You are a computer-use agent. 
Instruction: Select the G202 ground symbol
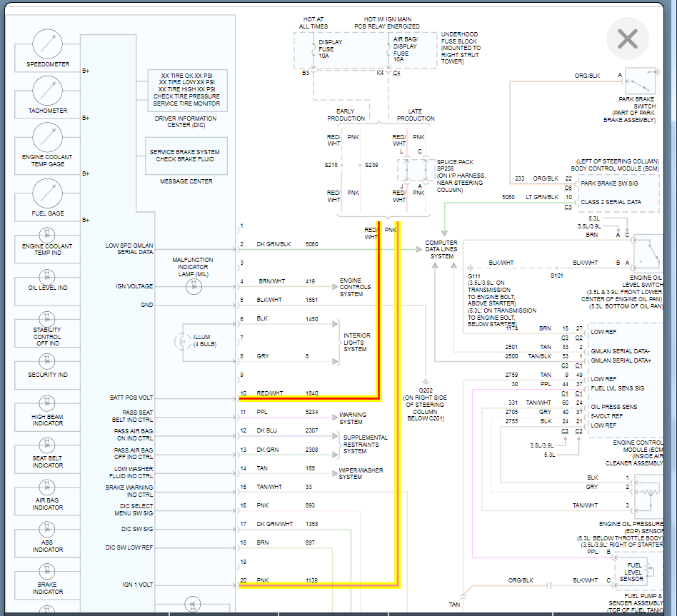(x=426, y=382)
